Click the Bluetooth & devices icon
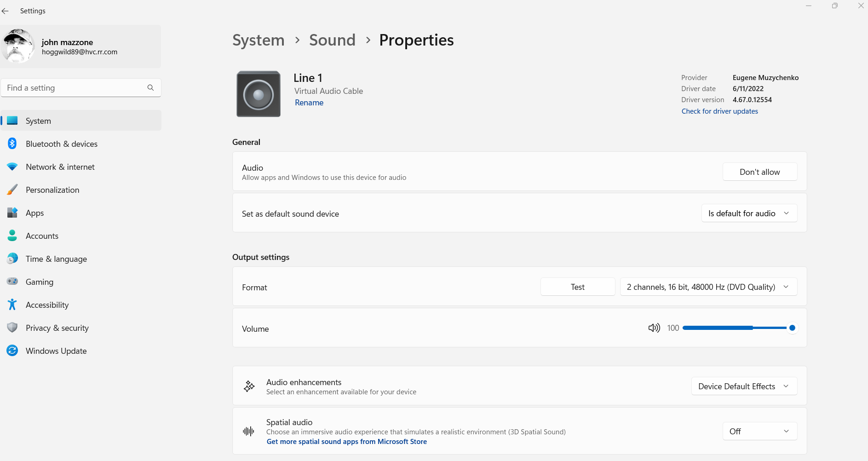 pyautogui.click(x=12, y=144)
